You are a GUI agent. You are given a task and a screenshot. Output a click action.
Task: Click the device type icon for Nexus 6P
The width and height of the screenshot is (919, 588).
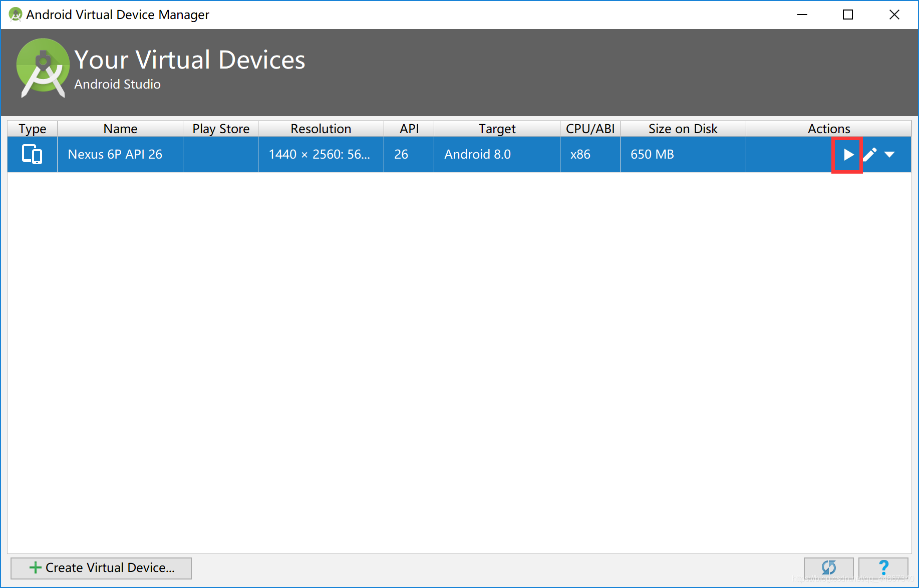coord(32,154)
